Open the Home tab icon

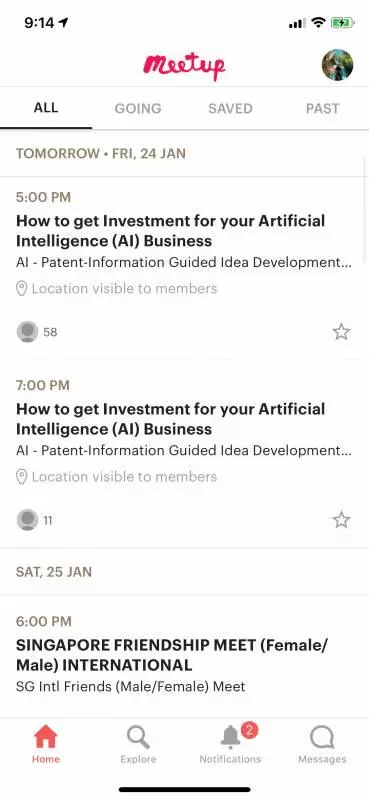pos(46,737)
